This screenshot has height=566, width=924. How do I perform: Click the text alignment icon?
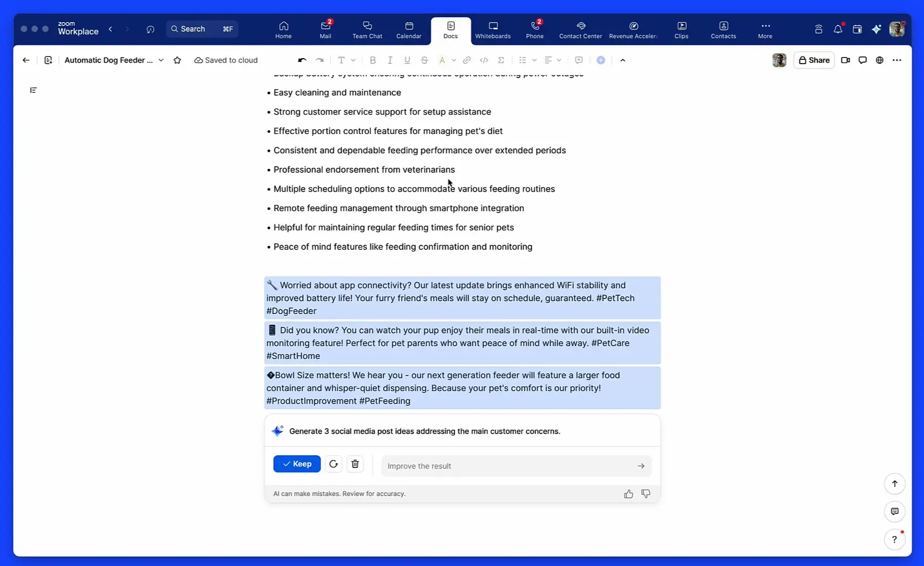coord(548,60)
